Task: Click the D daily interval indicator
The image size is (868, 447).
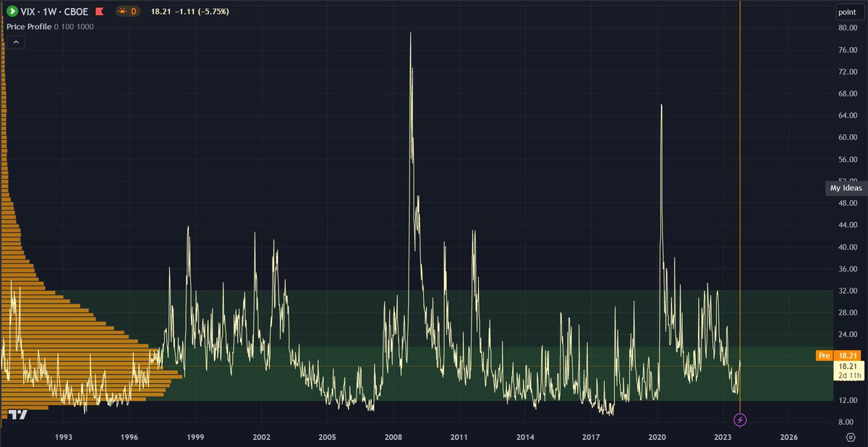Action: click(x=134, y=12)
